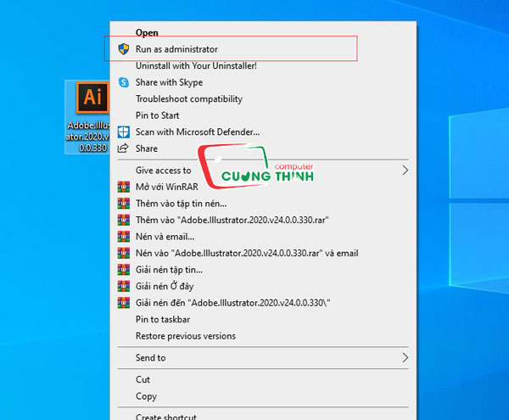509x420 pixels.
Task: Click the Adobe Illustrator desktop icon
Action: point(92,98)
